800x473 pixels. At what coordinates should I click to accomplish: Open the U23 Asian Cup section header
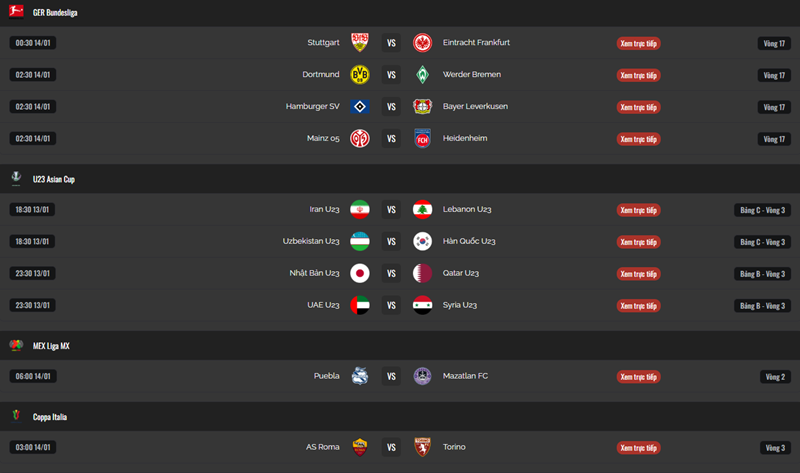pyautogui.click(x=54, y=179)
